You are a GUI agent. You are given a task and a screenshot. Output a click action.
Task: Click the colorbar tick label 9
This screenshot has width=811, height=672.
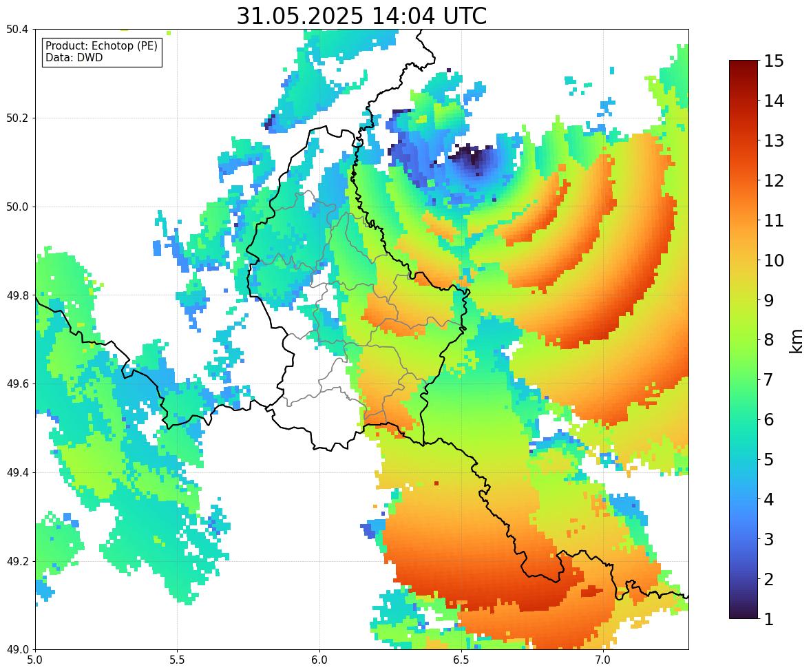click(x=768, y=300)
